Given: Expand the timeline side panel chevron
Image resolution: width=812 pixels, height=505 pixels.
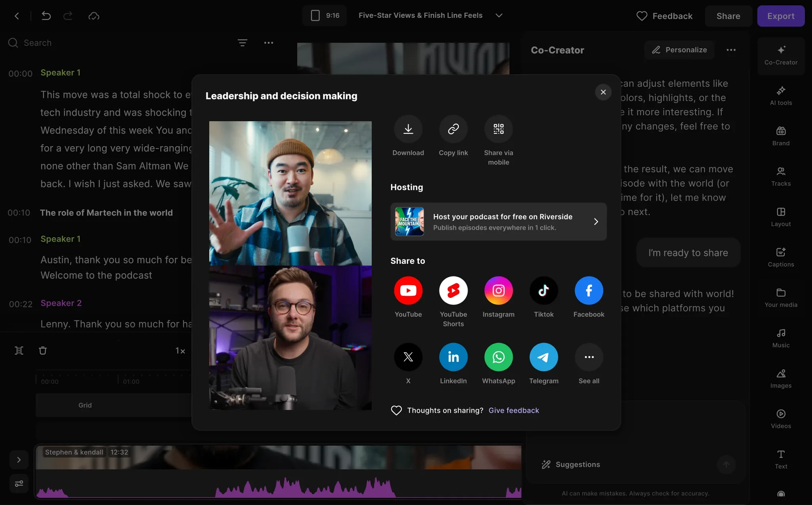Looking at the screenshot, I should pos(19,460).
